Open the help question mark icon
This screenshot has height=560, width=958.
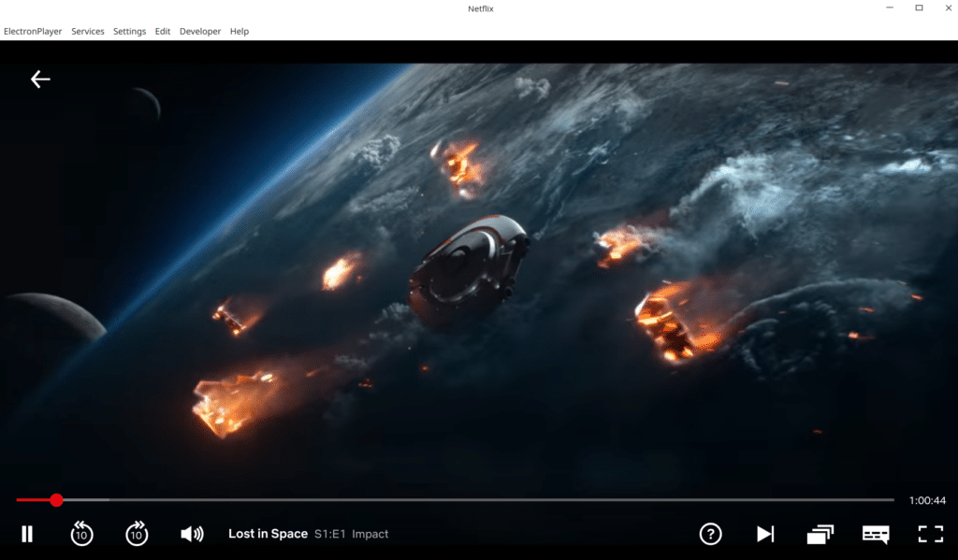point(710,534)
